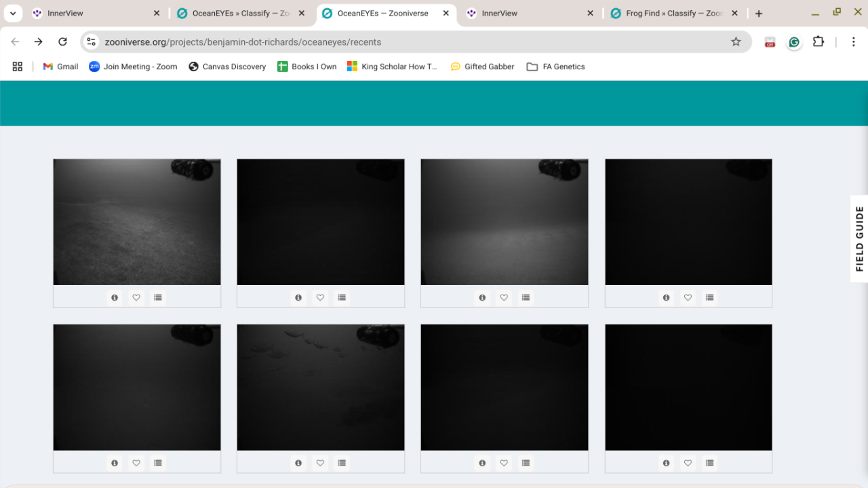Screen dimensions: 868x488
Task: Open the Books I Own bookmark
Action: tap(307, 67)
